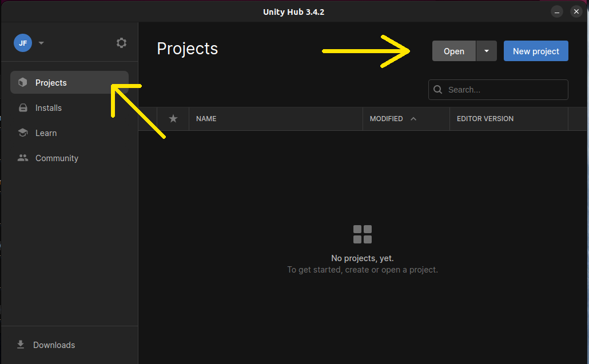Expand the Open button dropdown arrow

[x=487, y=51]
